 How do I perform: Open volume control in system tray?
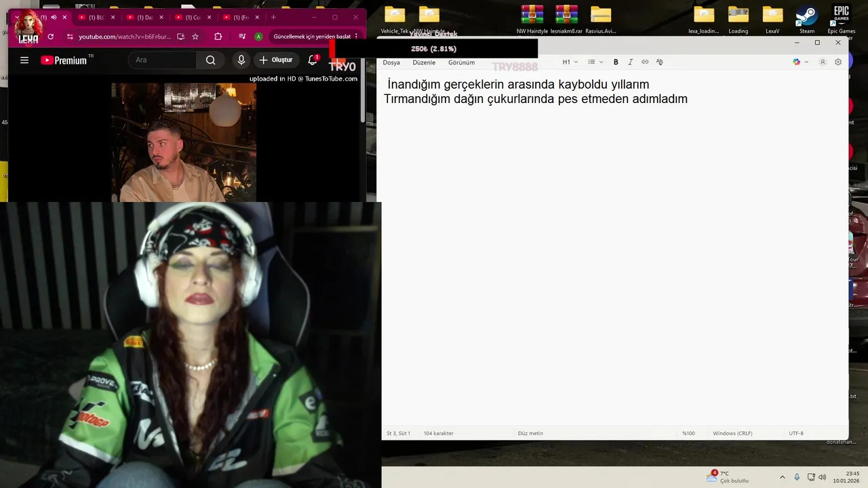click(x=823, y=477)
